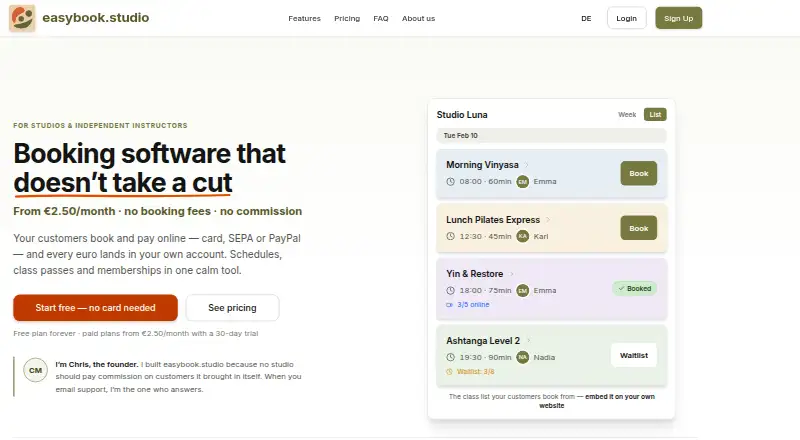This screenshot has width=800, height=440.
Task: Click Emma's avatar on Yin & Restore
Action: 522,290
